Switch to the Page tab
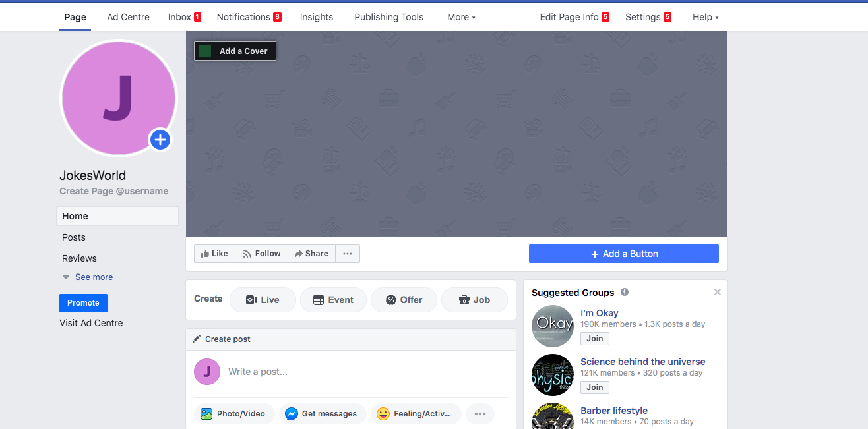 75,17
